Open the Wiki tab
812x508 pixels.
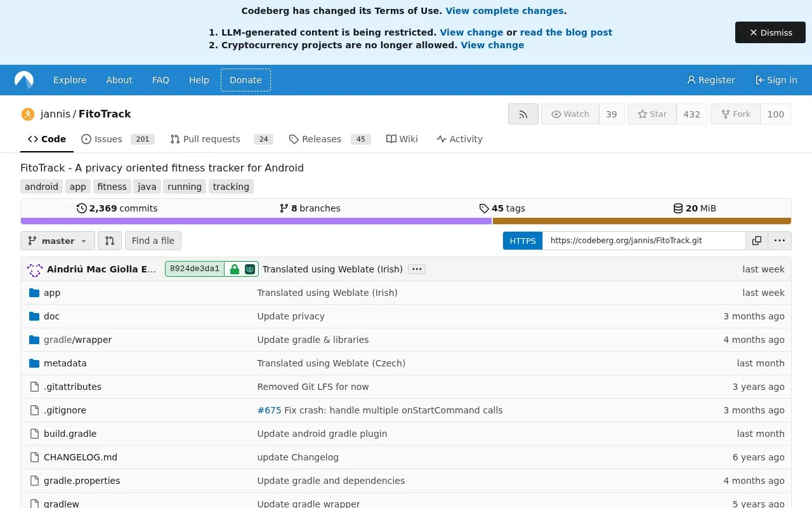[402, 139]
